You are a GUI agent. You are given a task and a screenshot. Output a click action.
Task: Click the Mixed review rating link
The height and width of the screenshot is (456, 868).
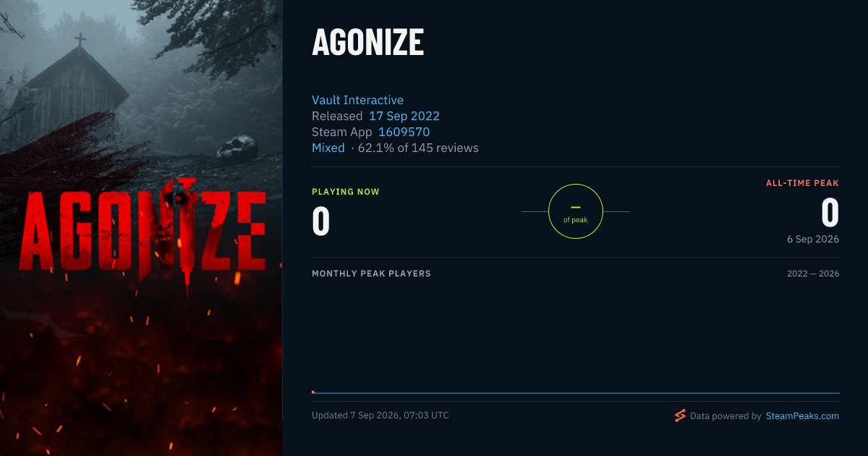point(328,148)
